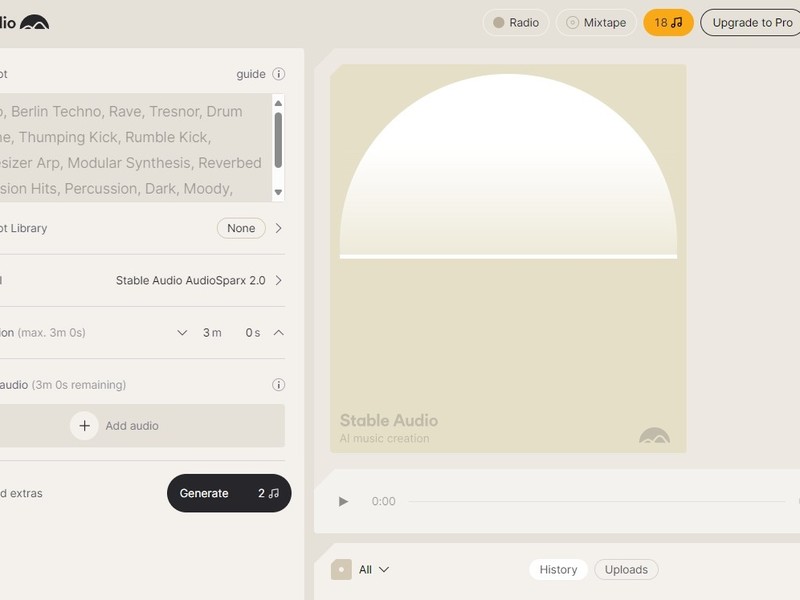Click the play button in the player
The width and height of the screenshot is (800, 600).
click(x=343, y=502)
